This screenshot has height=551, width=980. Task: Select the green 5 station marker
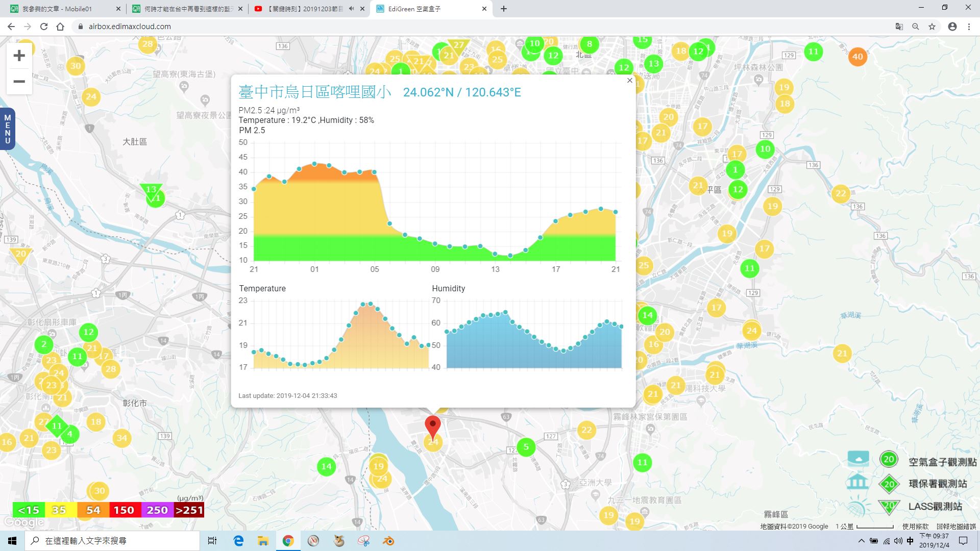coord(526,447)
